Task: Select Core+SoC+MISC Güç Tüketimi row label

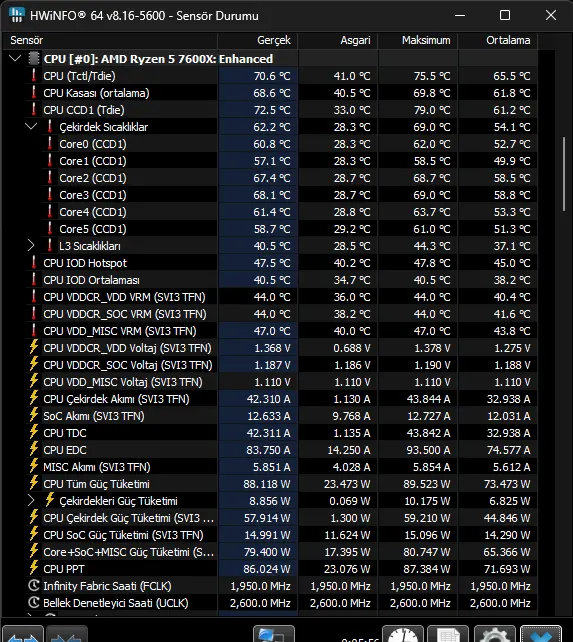Action: point(129,552)
